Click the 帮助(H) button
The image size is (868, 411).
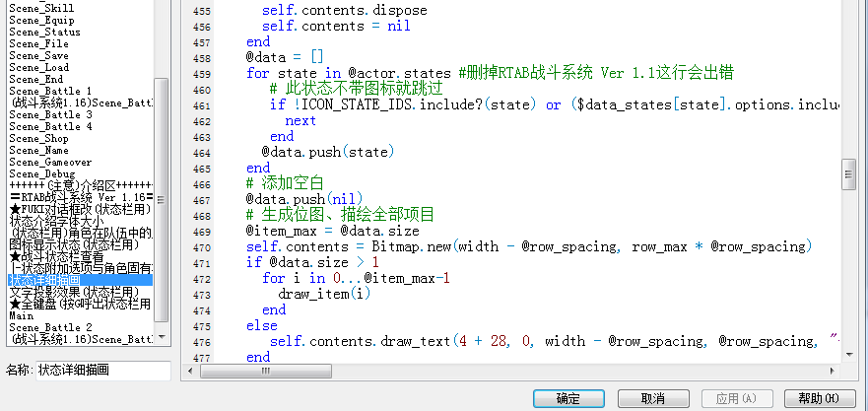820,398
